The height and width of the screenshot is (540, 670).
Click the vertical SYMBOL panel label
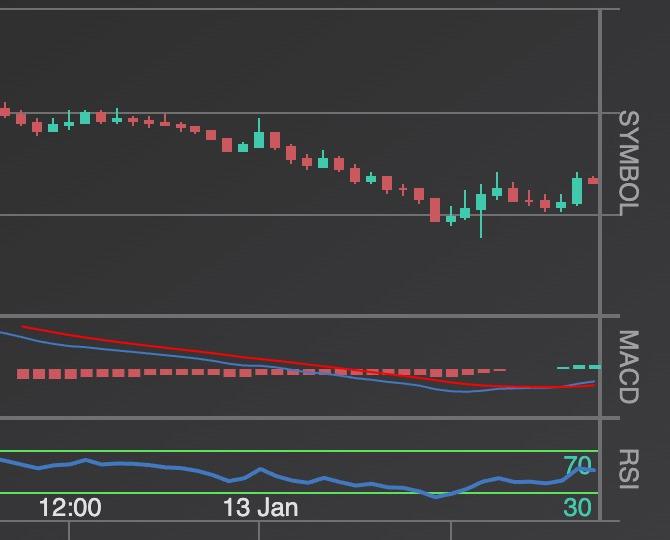(x=627, y=163)
